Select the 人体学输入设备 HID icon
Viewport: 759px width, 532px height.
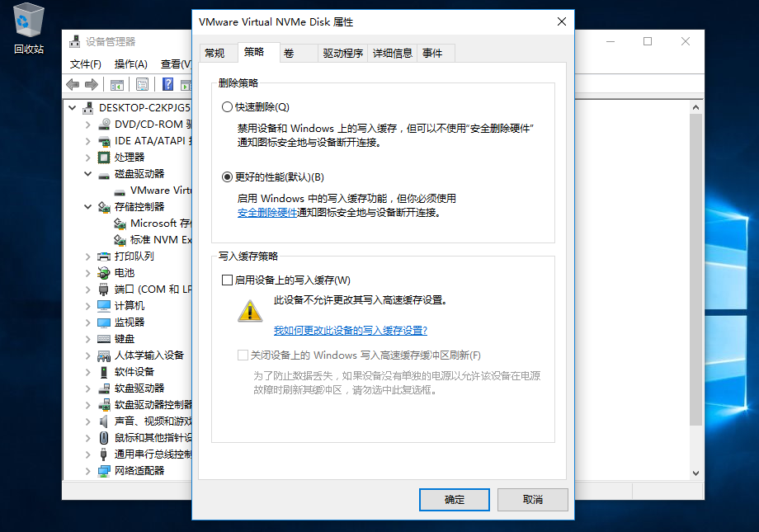click(x=104, y=355)
